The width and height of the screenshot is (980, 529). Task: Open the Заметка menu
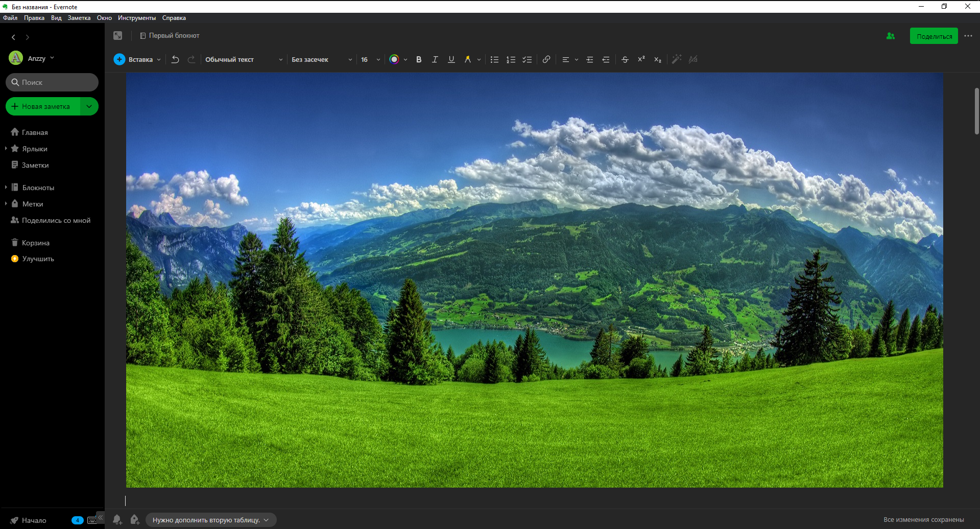coord(79,17)
